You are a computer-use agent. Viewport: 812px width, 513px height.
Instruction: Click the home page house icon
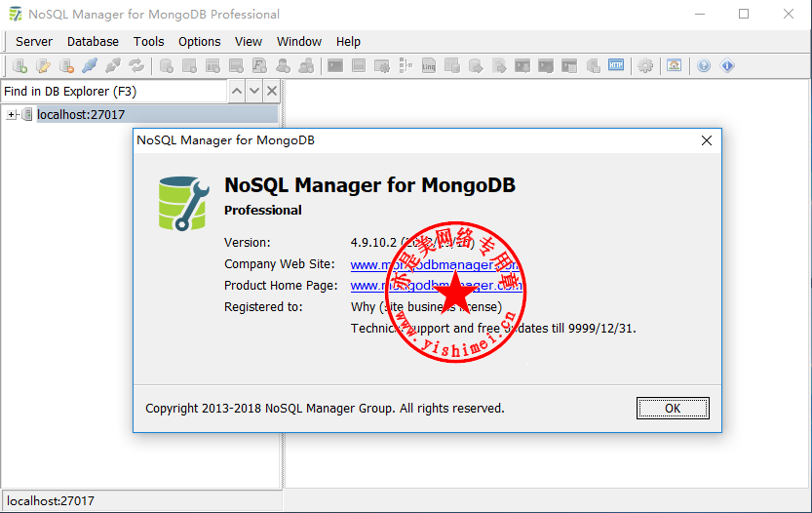pyautogui.click(x=674, y=65)
